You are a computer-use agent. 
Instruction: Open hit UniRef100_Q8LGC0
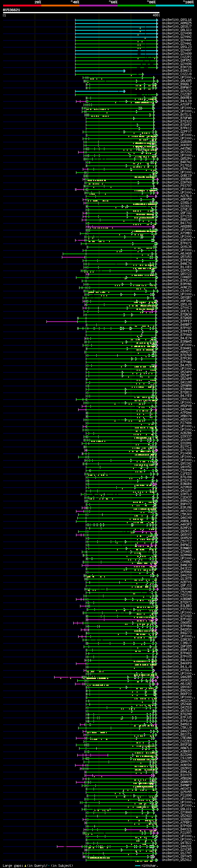click(176, 30)
